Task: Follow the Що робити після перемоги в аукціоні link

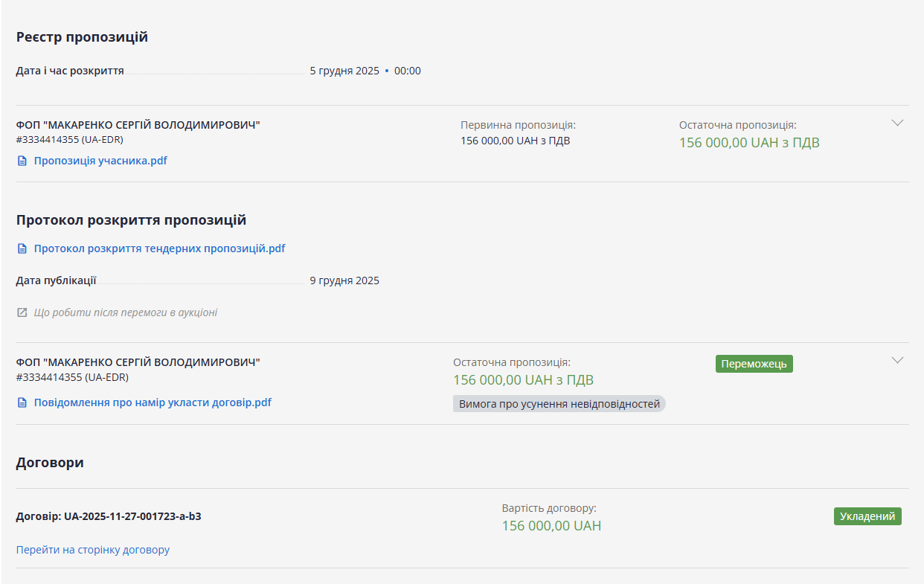Action: [x=125, y=312]
